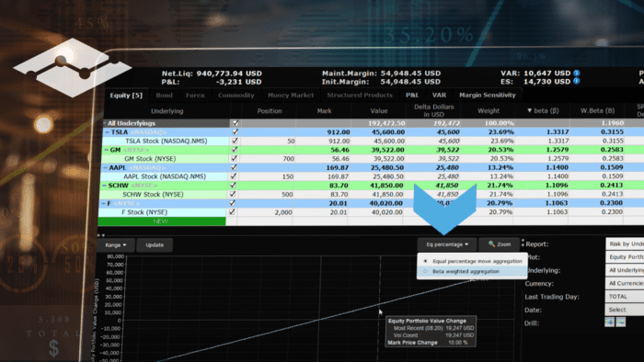The image size is (644, 362).
Task: Open the Eq percentage dropdown
Action: [x=447, y=244]
